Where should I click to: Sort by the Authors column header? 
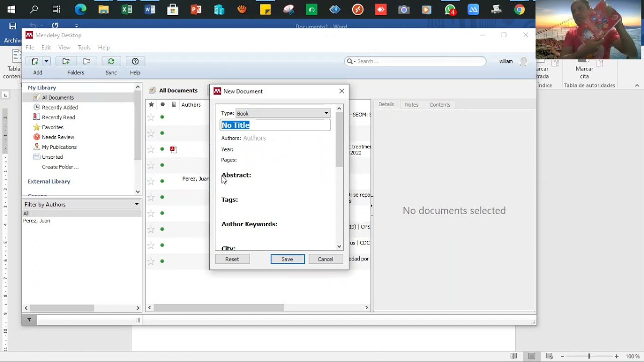(x=191, y=105)
